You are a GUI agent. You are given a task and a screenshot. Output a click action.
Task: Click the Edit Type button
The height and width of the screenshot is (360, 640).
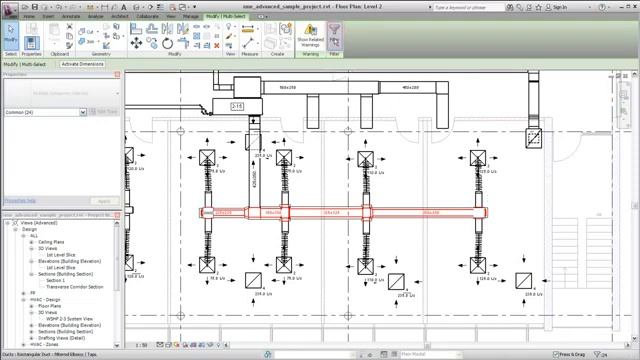tap(104, 112)
